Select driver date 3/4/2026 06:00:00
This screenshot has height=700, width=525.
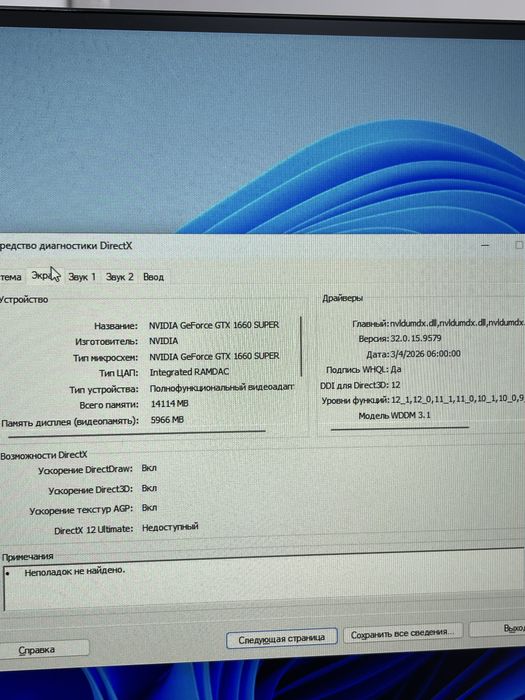425,354
